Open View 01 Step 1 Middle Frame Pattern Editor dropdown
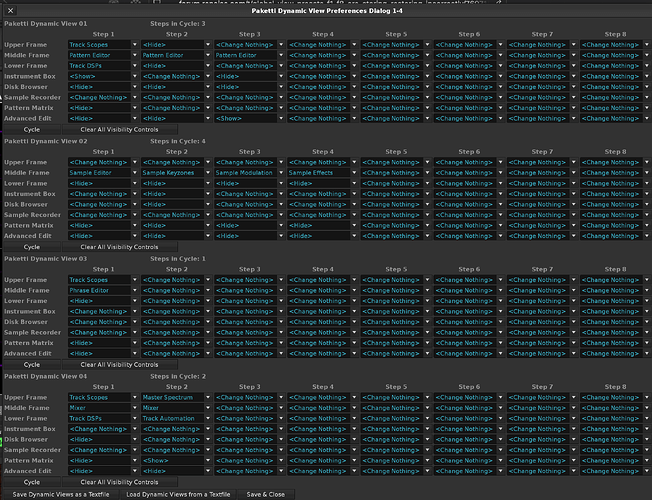 (x=103, y=55)
